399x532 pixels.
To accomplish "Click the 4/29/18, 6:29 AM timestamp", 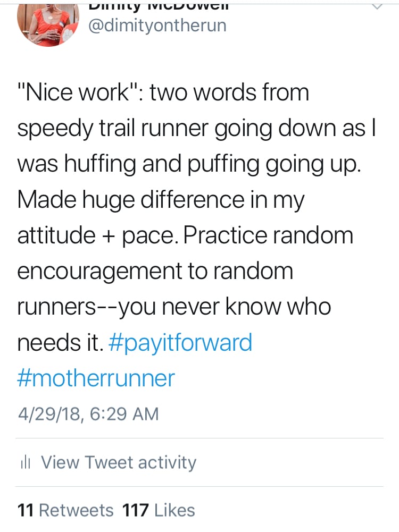I will pos(88,413).
